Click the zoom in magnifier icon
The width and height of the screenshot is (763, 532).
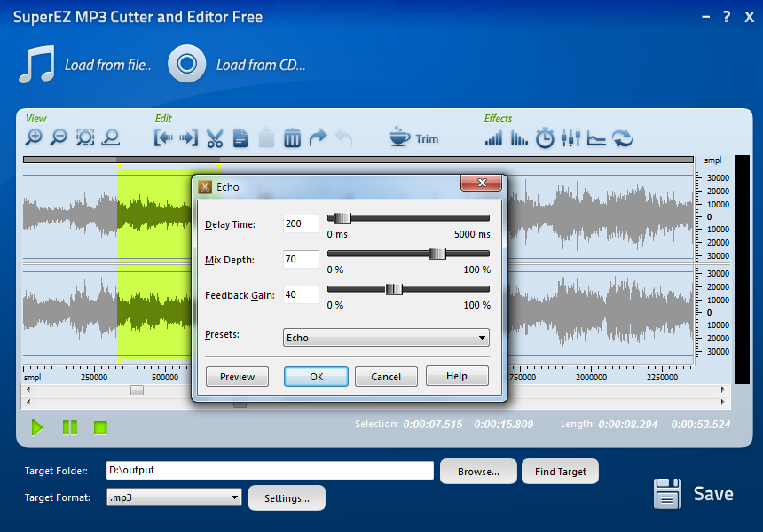[x=34, y=137]
